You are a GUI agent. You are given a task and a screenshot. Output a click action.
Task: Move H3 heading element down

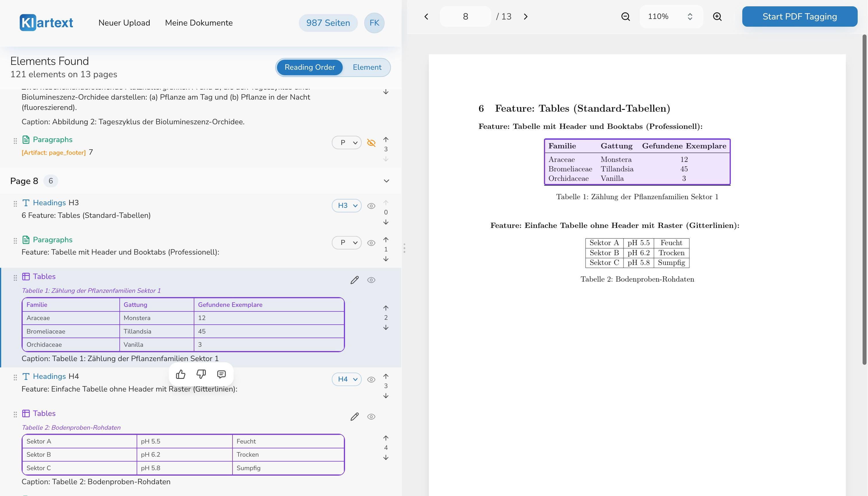tap(385, 222)
